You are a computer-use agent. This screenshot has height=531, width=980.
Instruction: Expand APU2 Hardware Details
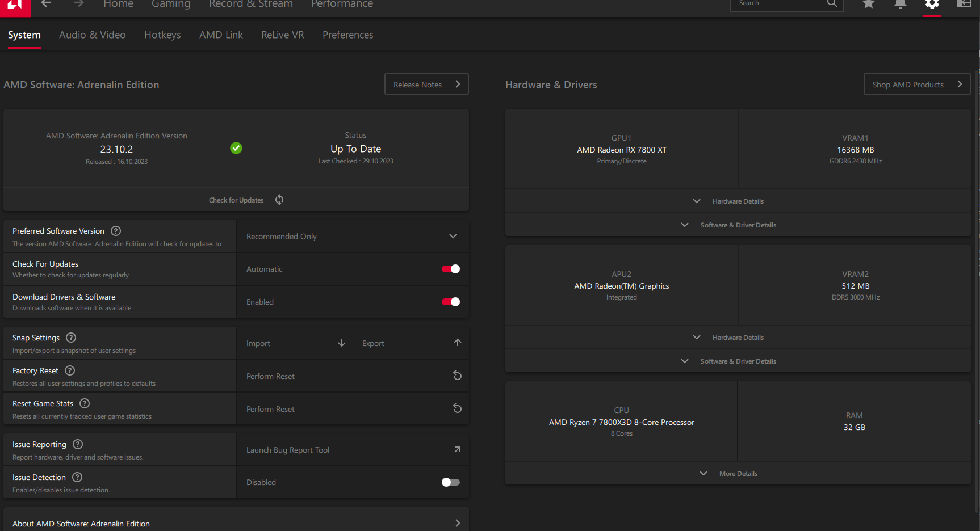[x=738, y=338]
